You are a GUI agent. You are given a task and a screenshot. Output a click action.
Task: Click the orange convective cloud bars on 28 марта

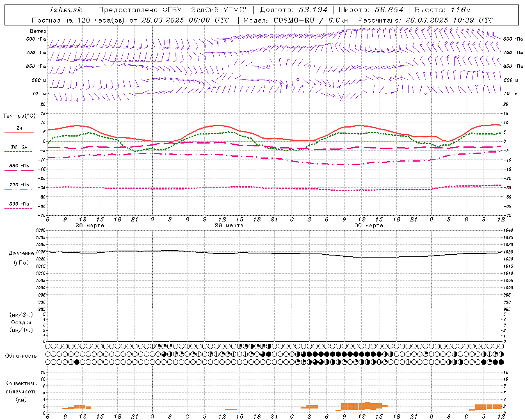tap(77, 407)
